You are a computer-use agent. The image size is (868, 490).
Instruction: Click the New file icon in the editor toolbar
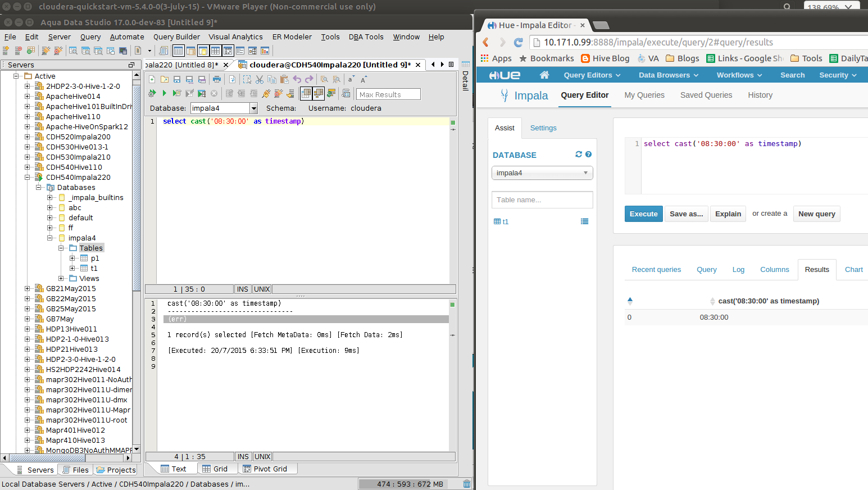pyautogui.click(x=152, y=79)
